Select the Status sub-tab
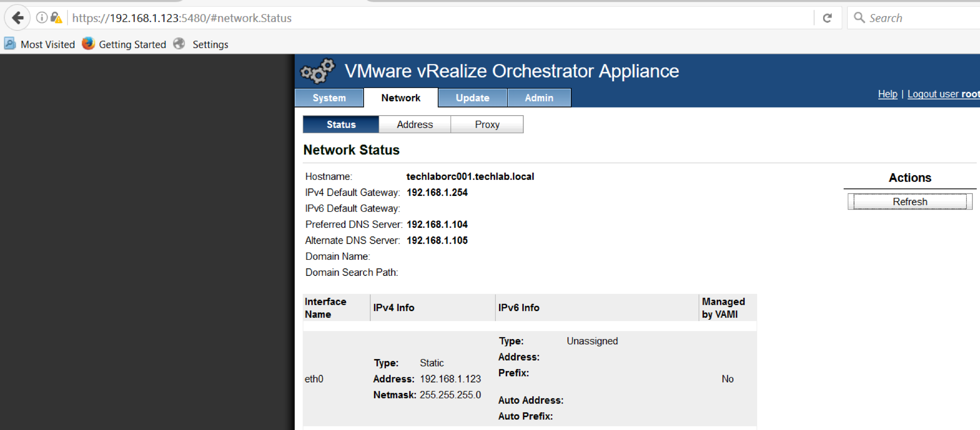 pyautogui.click(x=341, y=125)
